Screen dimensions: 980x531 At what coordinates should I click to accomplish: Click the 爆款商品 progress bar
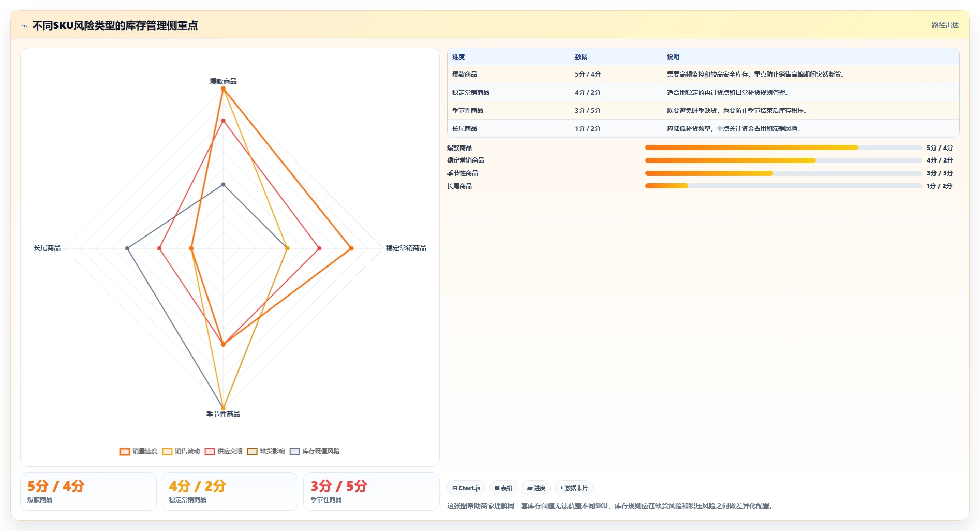(783, 148)
